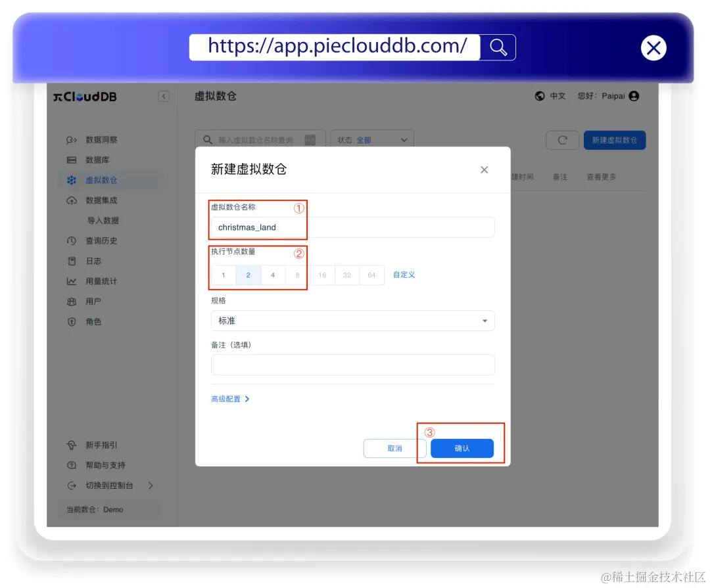This screenshot has height=588, width=710.
Task: Select 32 execution nodes
Action: (347, 275)
